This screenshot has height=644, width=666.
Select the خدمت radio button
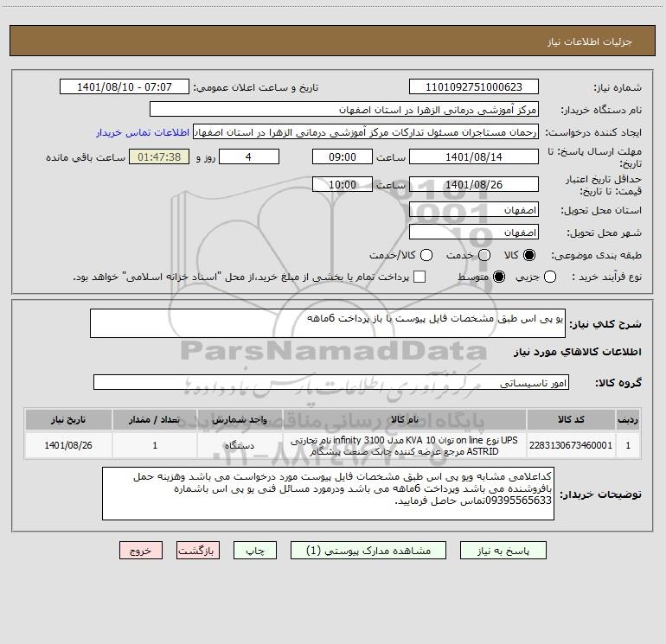tap(484, 255)
